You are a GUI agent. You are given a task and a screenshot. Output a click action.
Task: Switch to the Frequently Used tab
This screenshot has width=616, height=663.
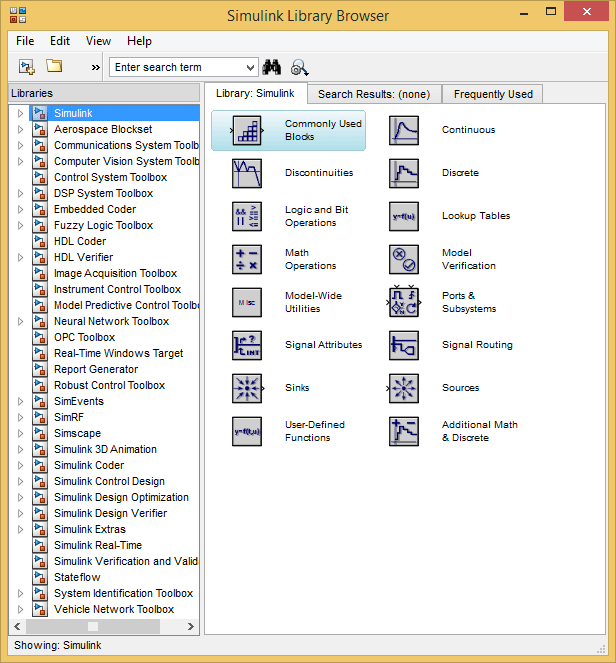[493, 94]
